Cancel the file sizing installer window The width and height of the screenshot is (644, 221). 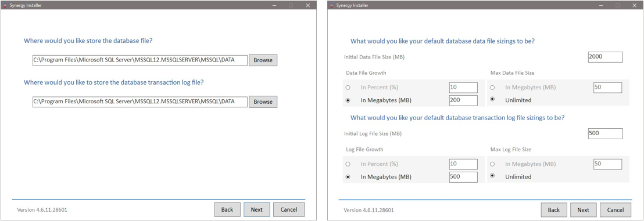(616, 210)
